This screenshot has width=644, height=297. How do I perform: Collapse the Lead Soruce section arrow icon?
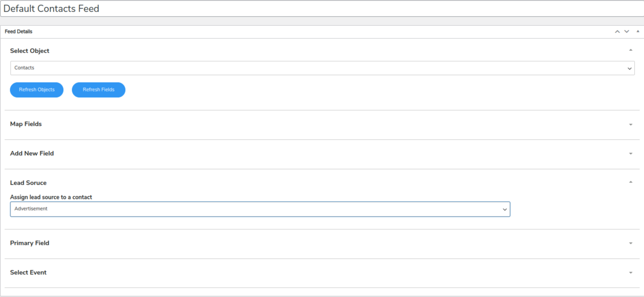[630, 181]
